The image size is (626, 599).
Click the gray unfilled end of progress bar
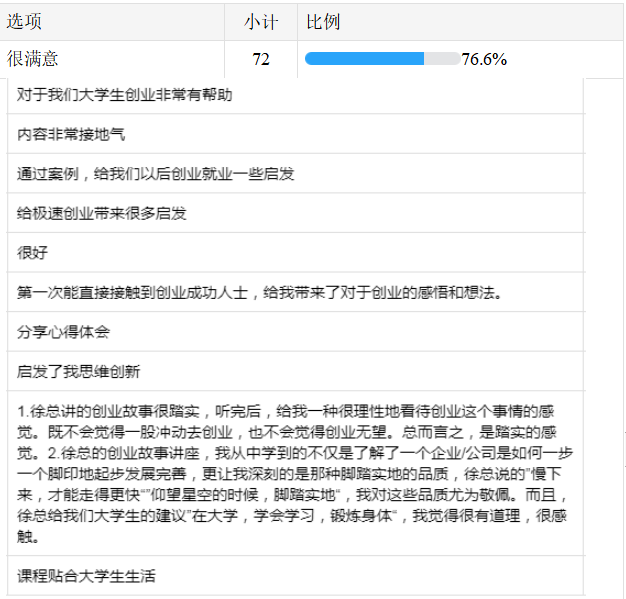pyautogui.click(x=442, y=59)
